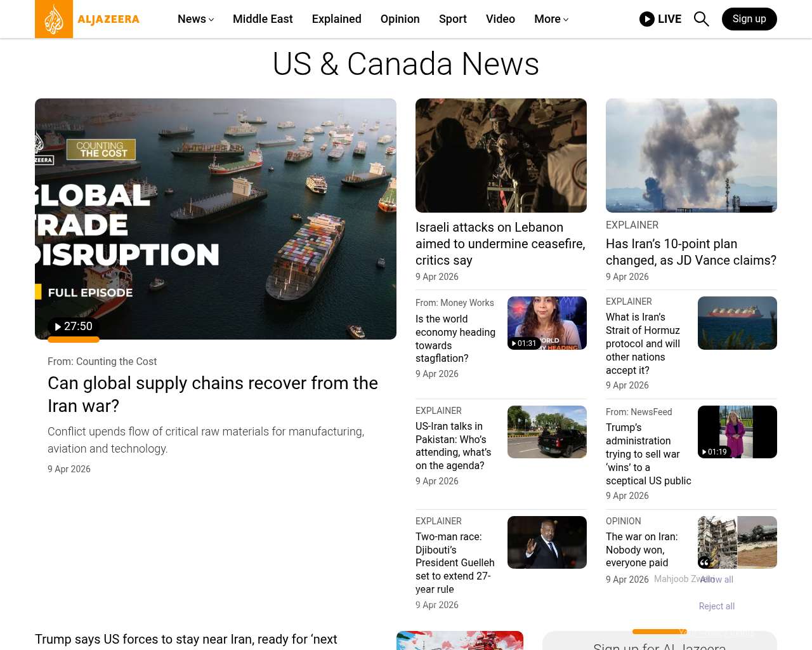Open the Middle East section
The image size is (812, 650).
coord(263,19)
